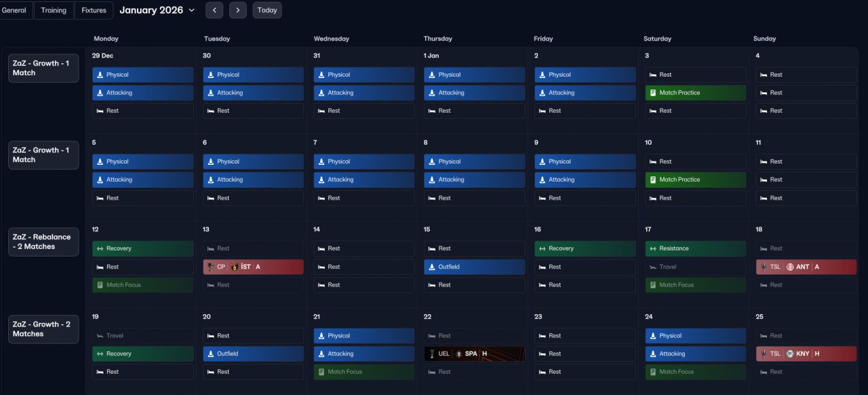The height and width of the screenshot is (395, 868).
Task: Jump to the current date with Today button
Action: point(267,10)
